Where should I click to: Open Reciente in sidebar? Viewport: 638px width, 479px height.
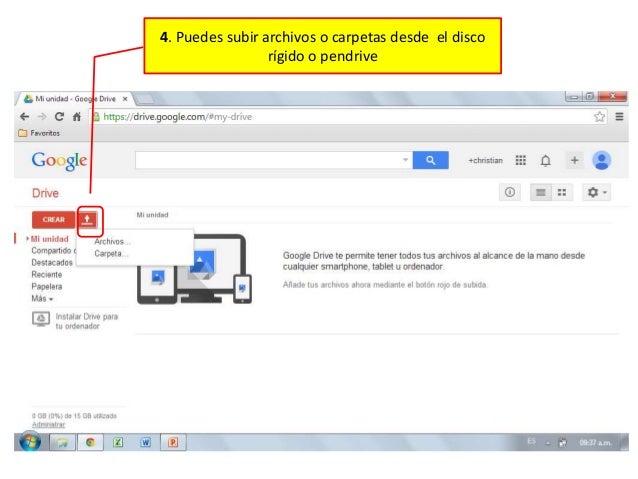[47, 275]
